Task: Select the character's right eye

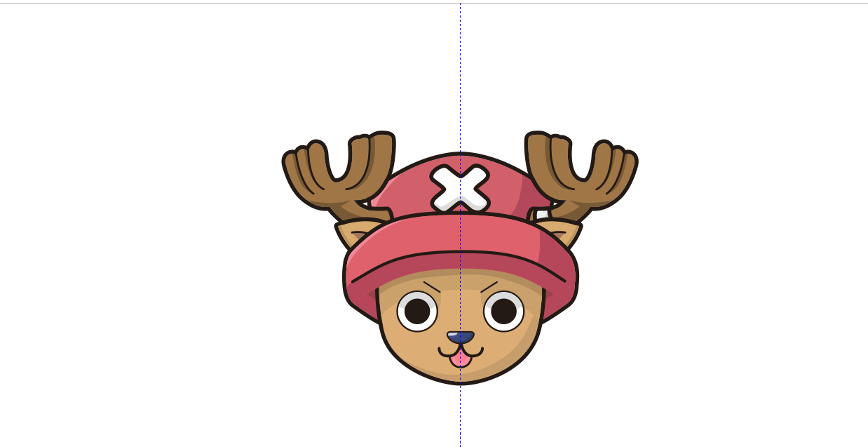Action: [503, 311]
